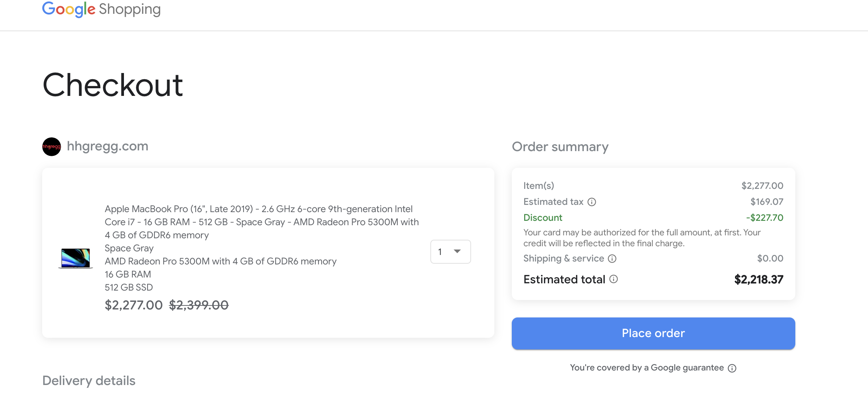Click the strikethrough $2,399.00 original price
The width and height of the screenshot is (868, 393).
point(200,305)
